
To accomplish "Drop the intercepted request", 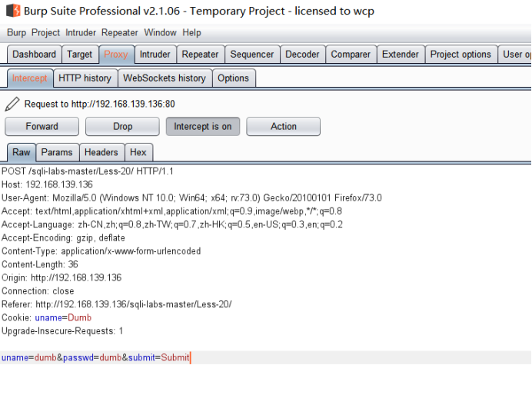I will tap(122, 127).
